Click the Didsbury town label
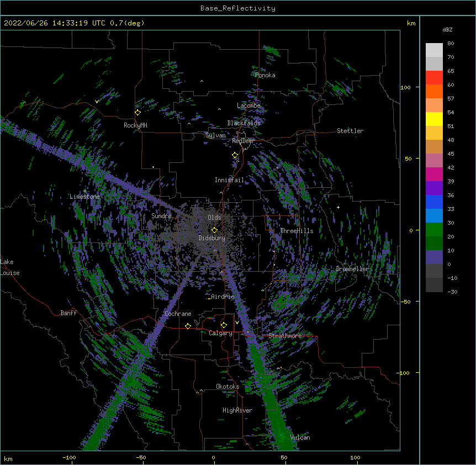 coord(211,238)
